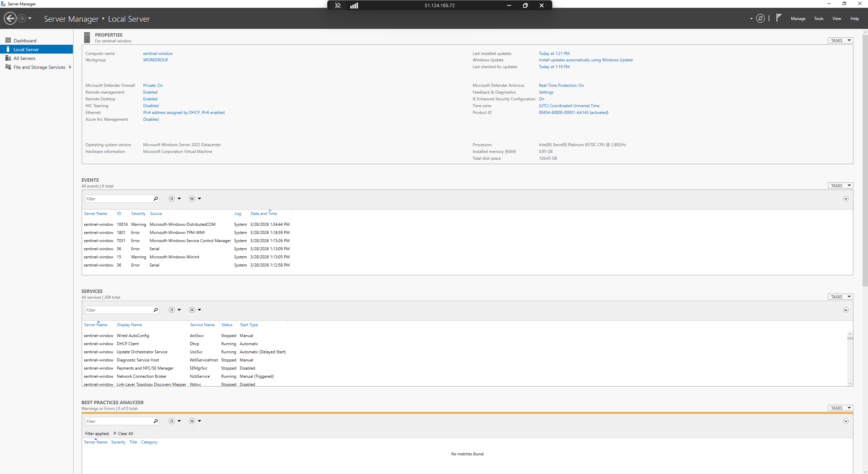Collapse Events filter section chevron
The image size is (868, 474).
tap(846, 199)
